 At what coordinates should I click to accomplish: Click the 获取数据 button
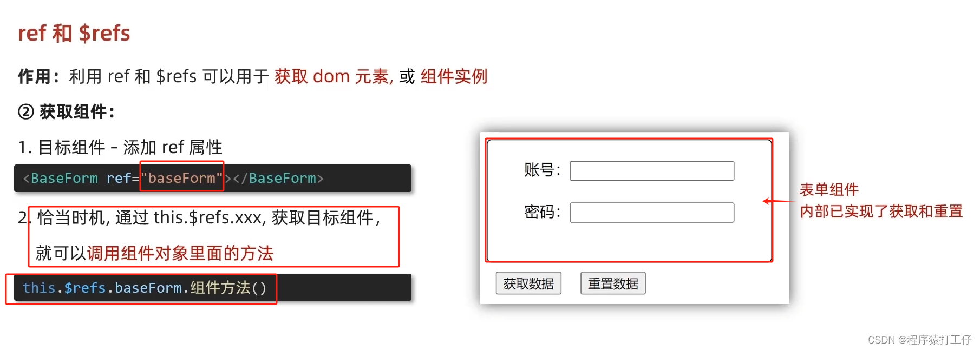pyautogui.click(x=528, y=283)
